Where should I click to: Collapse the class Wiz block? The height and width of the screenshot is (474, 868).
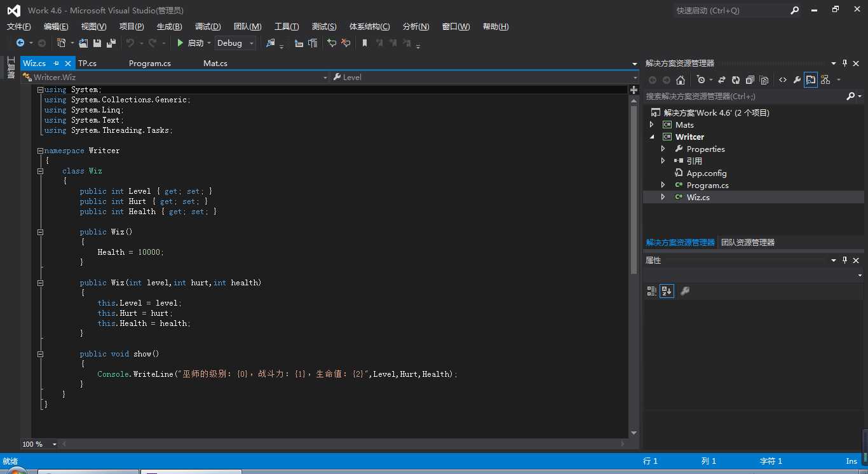pyautogui.click(x=40, y=171)
